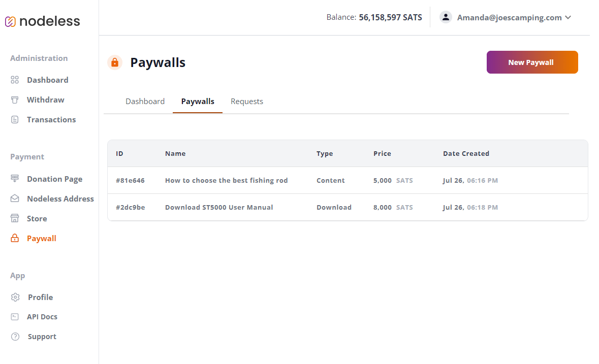599x364 pixels.
Task: Click the orange Paywall lock icon in sidebar
Action: (15, 238)
